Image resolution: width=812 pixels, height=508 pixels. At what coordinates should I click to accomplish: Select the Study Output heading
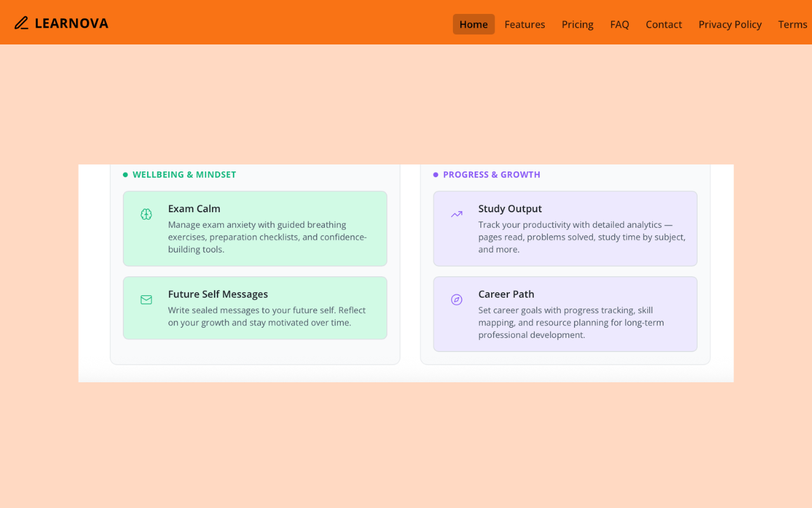510,208
